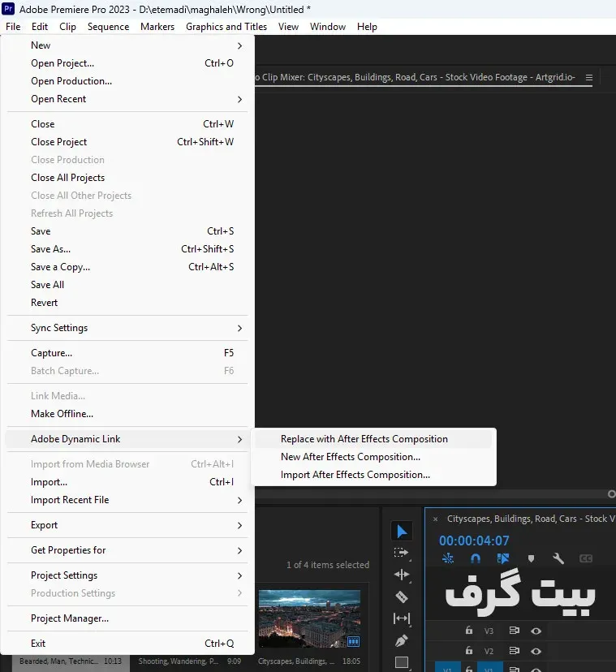Select the Slip tool
616x672 pixels.
tap(401, 618)
